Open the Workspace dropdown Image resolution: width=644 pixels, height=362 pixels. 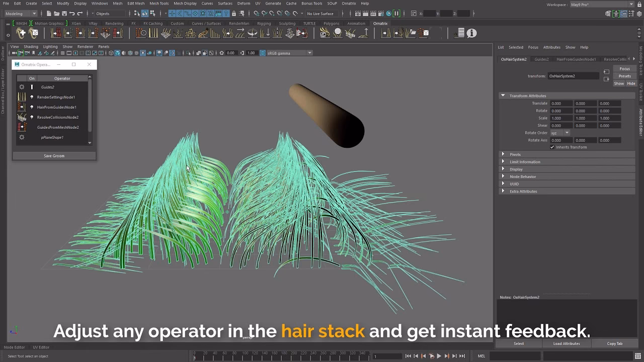[601, 5]
